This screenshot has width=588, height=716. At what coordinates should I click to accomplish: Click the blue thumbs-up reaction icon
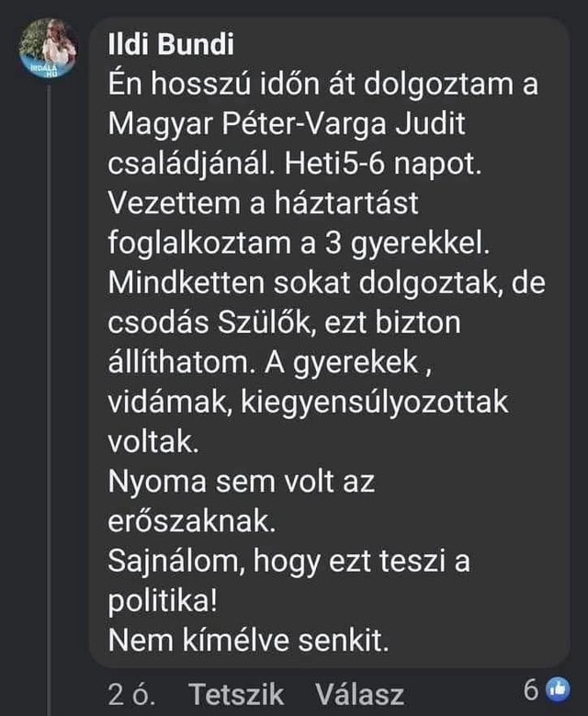click(x=557, y=689)
